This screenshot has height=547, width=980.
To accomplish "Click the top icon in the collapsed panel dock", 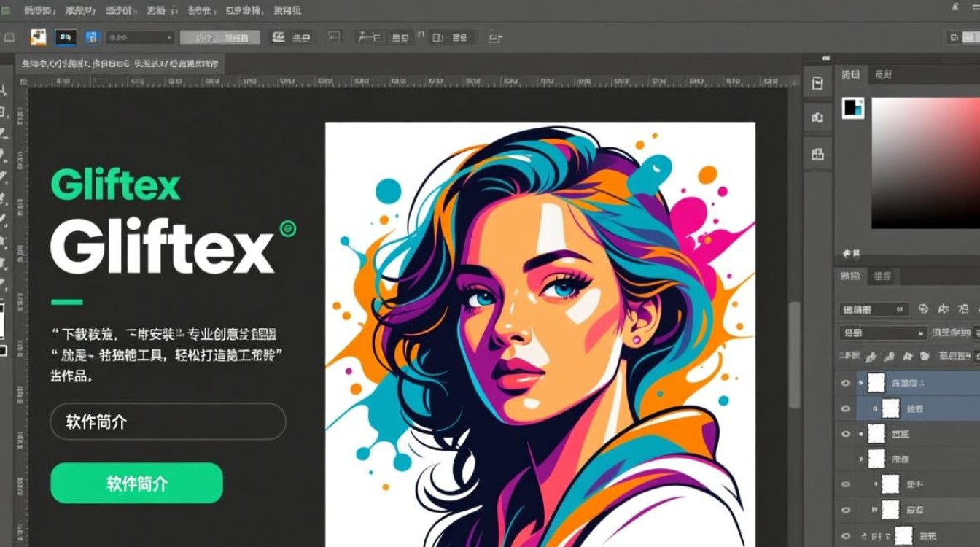I will click(817, 84).
